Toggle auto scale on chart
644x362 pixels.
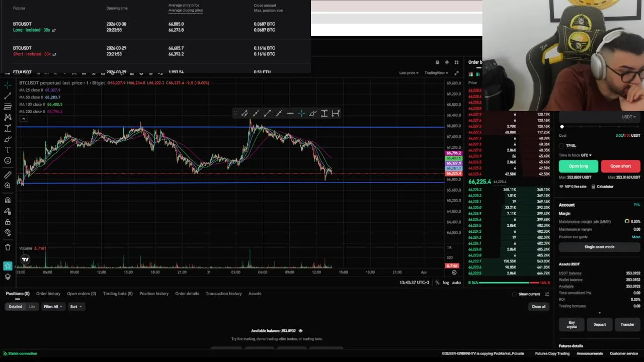456,283
